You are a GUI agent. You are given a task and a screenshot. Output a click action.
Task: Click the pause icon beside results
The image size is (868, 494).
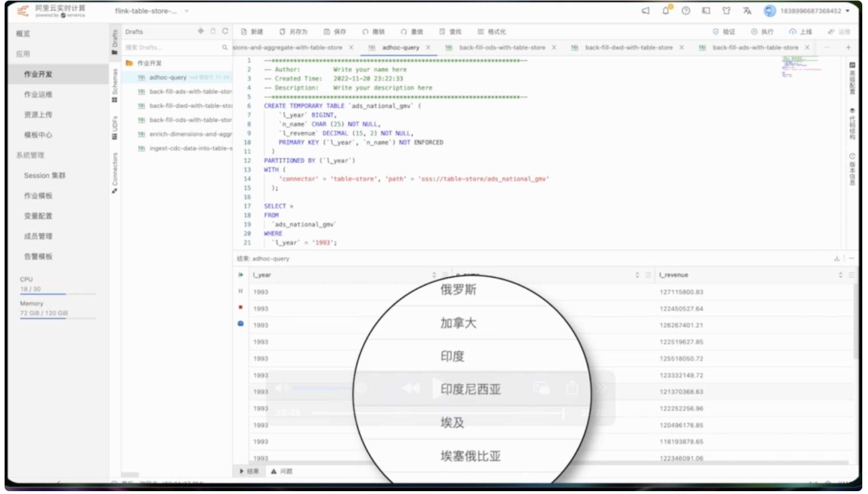point(240,291)
